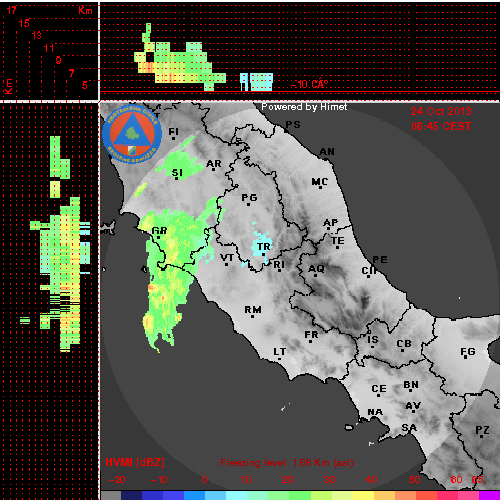
Task: Click the '60' dBZ scale value
Action: [456, 480]
